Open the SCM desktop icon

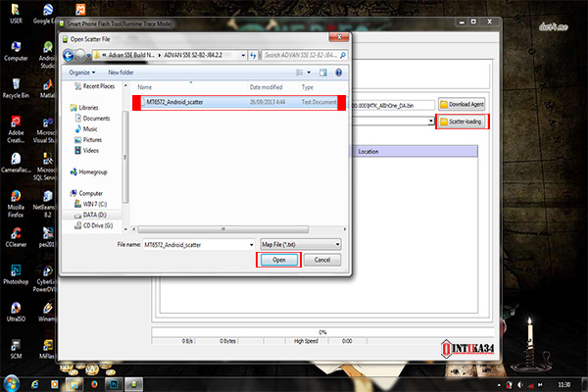(x=16, y=349)
